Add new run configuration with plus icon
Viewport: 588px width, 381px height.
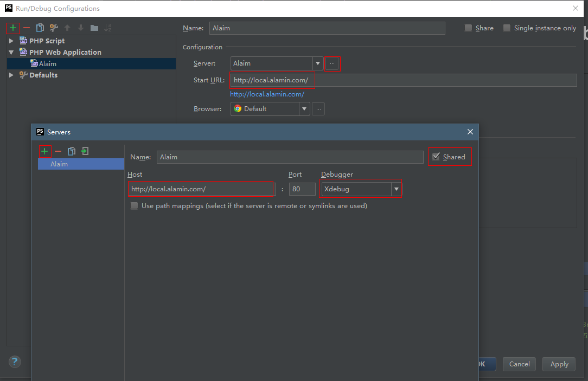[13, 28]
